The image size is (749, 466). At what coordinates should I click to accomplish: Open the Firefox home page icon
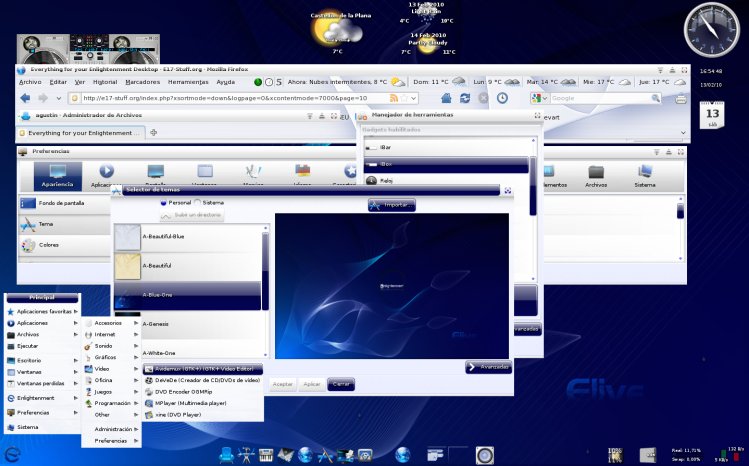coord(446,98)
